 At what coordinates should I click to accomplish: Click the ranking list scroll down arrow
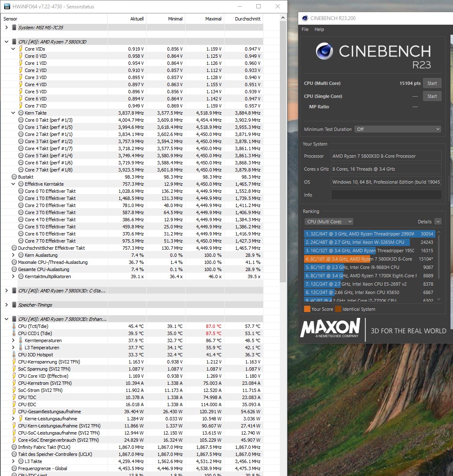439,299
